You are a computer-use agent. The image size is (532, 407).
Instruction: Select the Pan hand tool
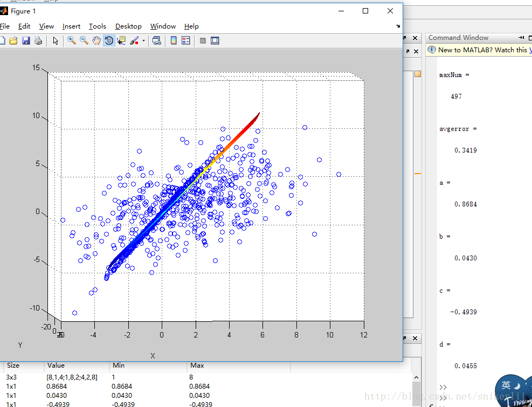coord(96,41)
